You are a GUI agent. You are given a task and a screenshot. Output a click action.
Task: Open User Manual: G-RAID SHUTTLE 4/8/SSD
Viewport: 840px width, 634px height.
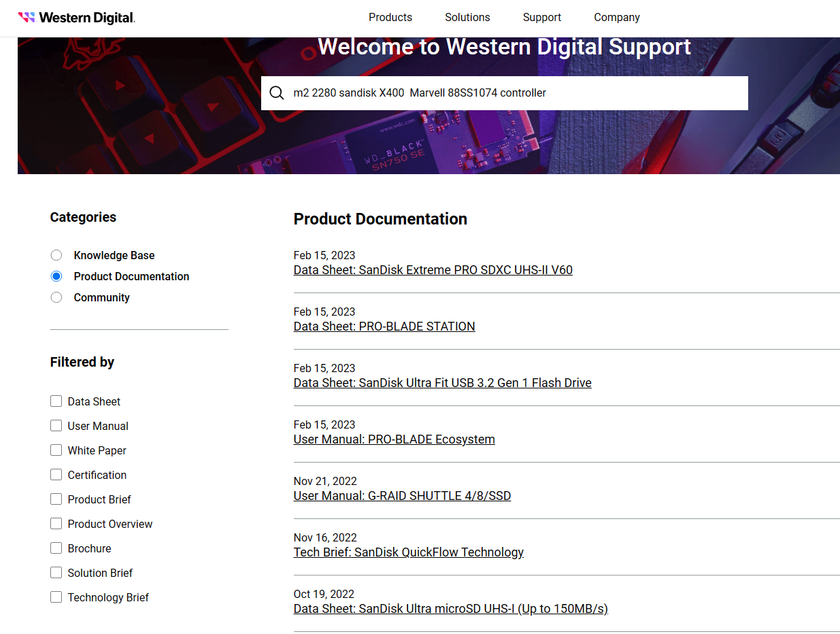[402, 496]
